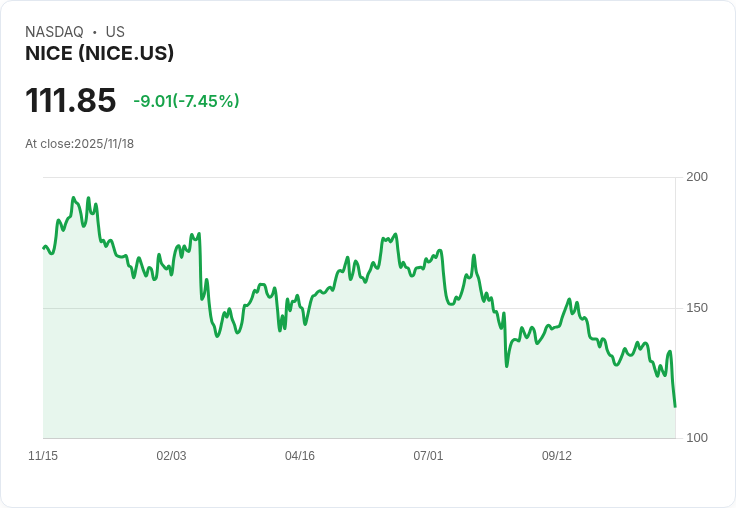Viewport: 736px width, 508px height.
Task: Click the starting point of the price line
Action: tap(44, 247)
